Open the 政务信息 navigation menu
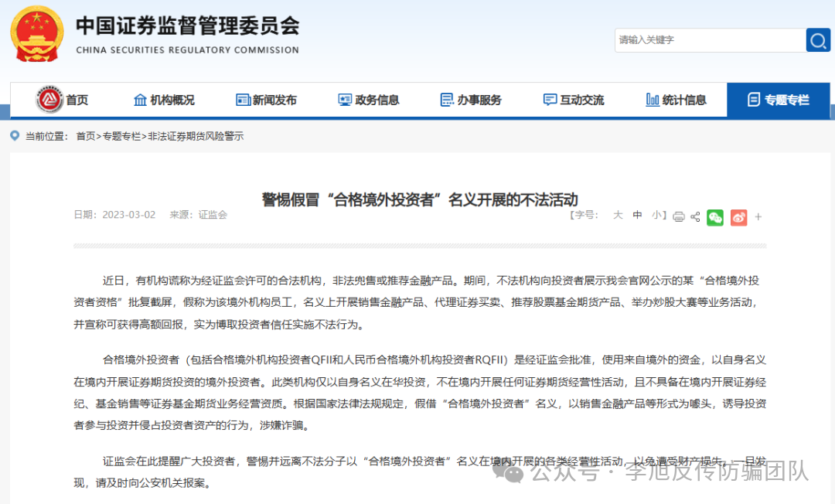Viewport: 835px width, 504px height. pos(370,99)
